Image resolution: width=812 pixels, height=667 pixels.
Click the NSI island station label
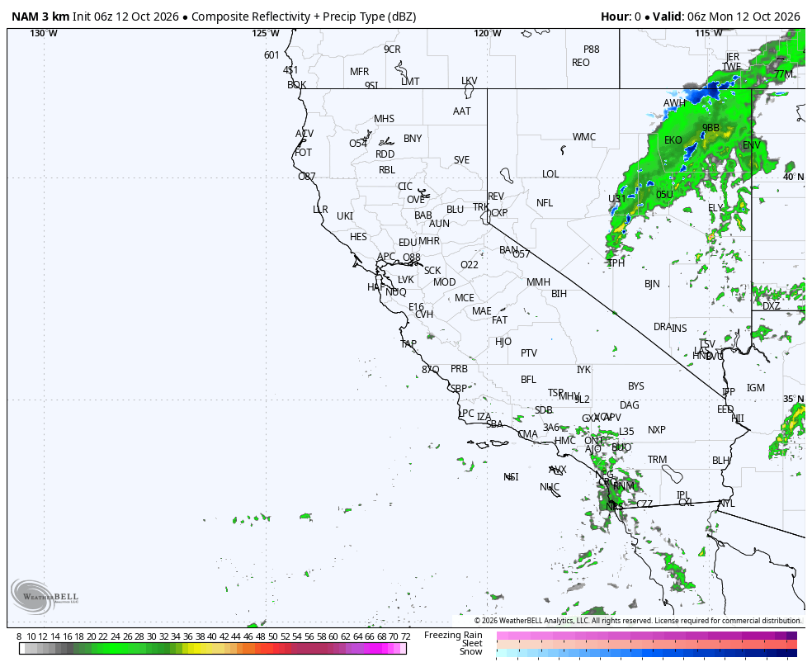point(511,477)
